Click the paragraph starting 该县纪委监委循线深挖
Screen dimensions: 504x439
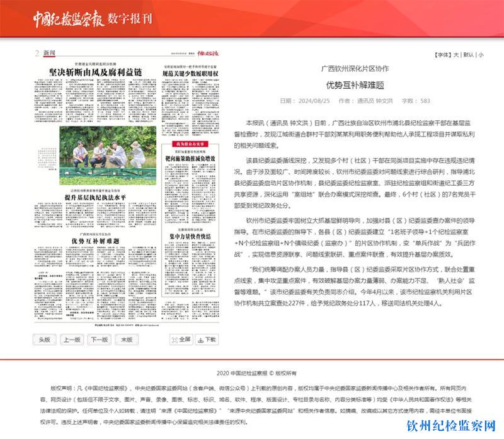point(354,183)
